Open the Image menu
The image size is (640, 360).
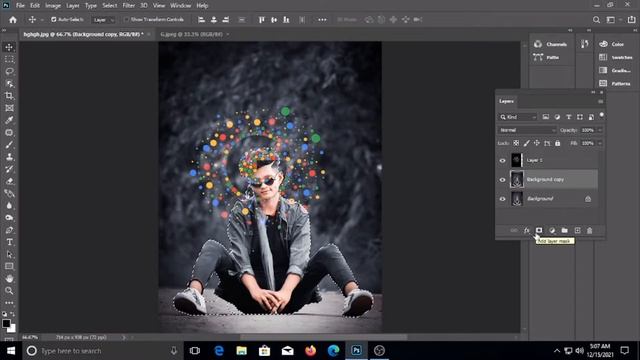pyautogui.click(x=53, y=6)
